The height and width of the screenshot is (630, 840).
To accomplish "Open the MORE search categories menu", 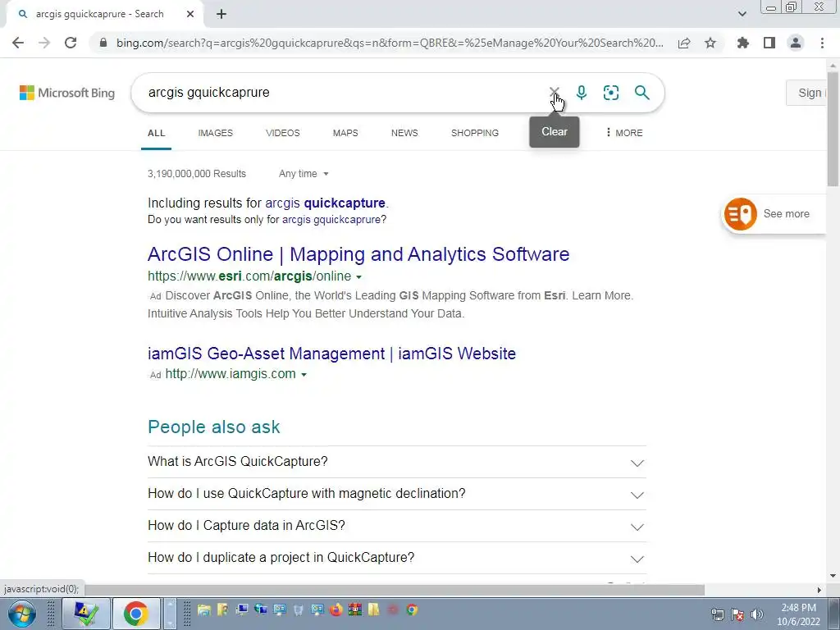I will [624, 133].
